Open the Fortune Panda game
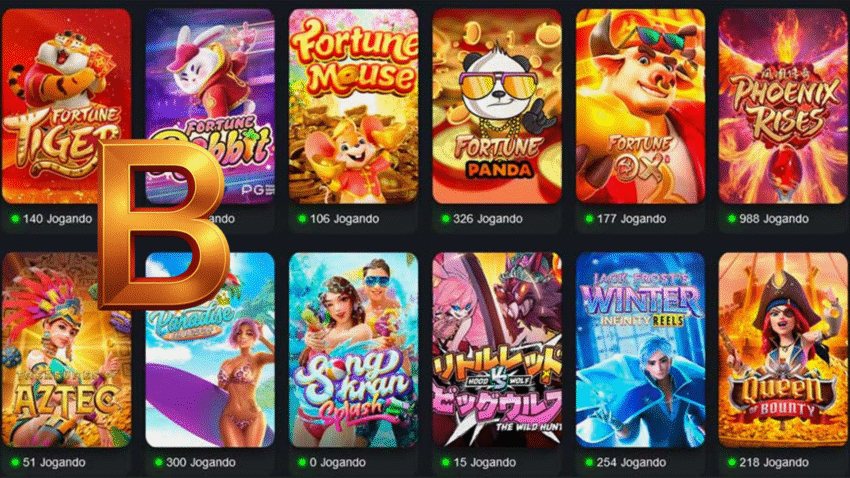 [497, 106]
